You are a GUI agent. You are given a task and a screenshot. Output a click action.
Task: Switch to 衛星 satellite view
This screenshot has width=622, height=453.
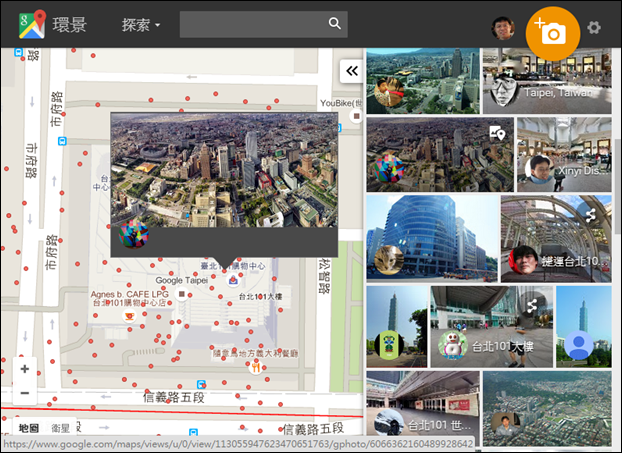[x=60, y=428]
